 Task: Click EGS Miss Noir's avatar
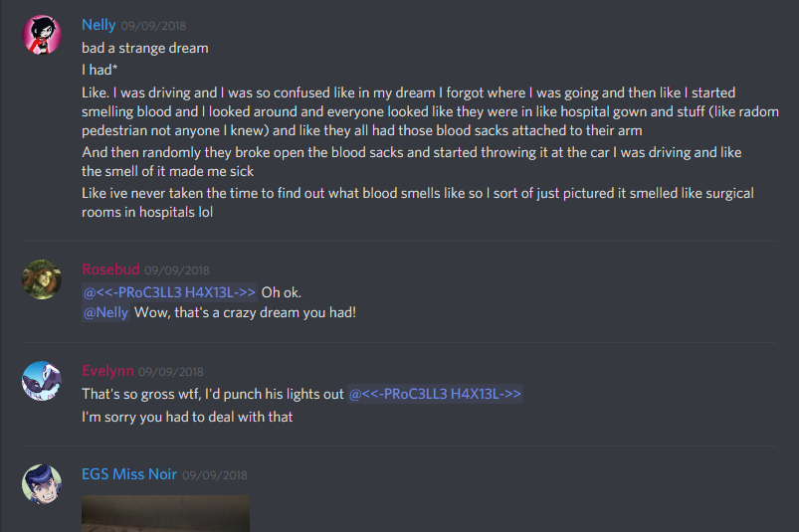coord(42,484)
